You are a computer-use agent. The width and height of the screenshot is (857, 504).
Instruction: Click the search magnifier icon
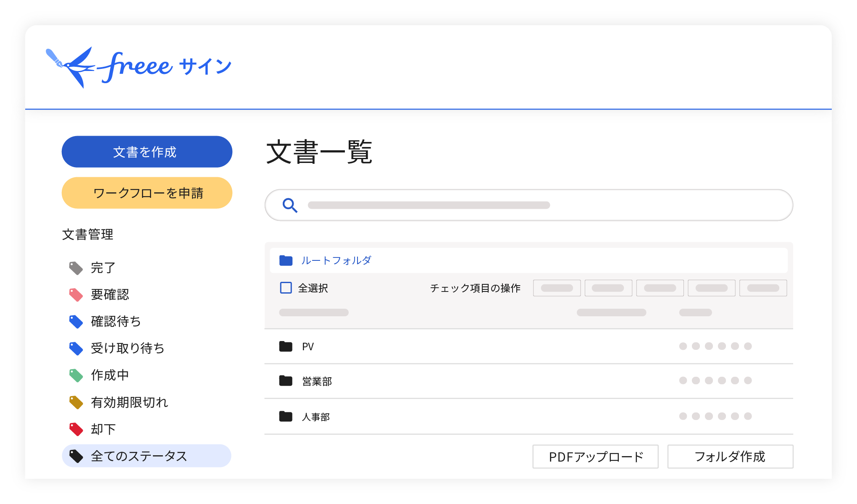290,205
